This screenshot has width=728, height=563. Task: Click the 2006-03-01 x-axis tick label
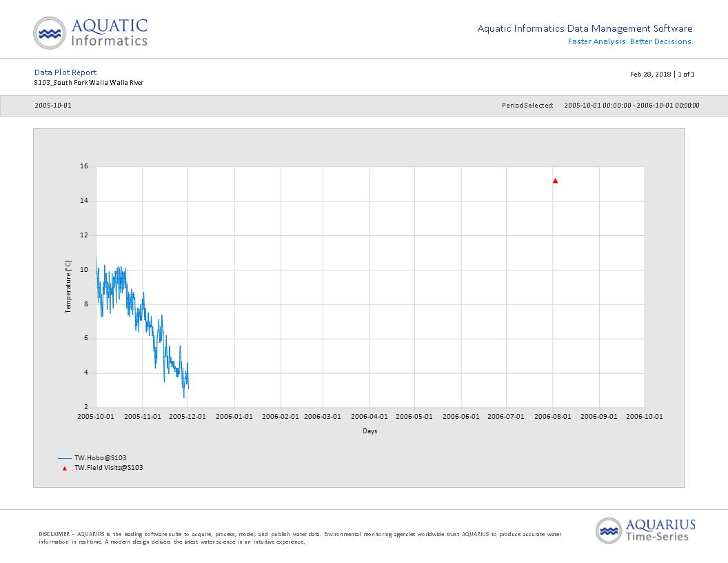(323, 416)
